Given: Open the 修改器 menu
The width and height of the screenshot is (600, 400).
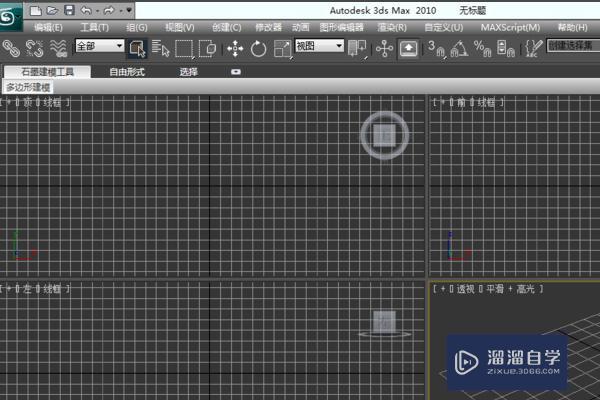Looking at the screenshot, I should [268, 28].
